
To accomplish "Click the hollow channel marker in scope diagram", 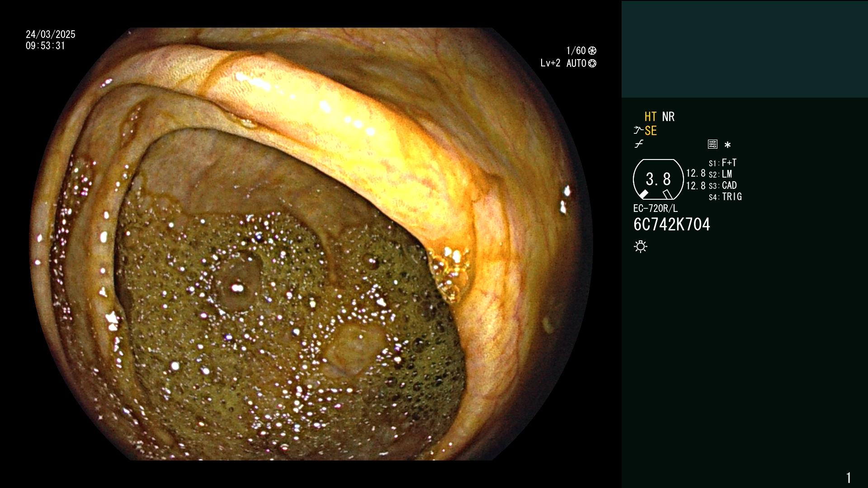I will tap(667, 194).
